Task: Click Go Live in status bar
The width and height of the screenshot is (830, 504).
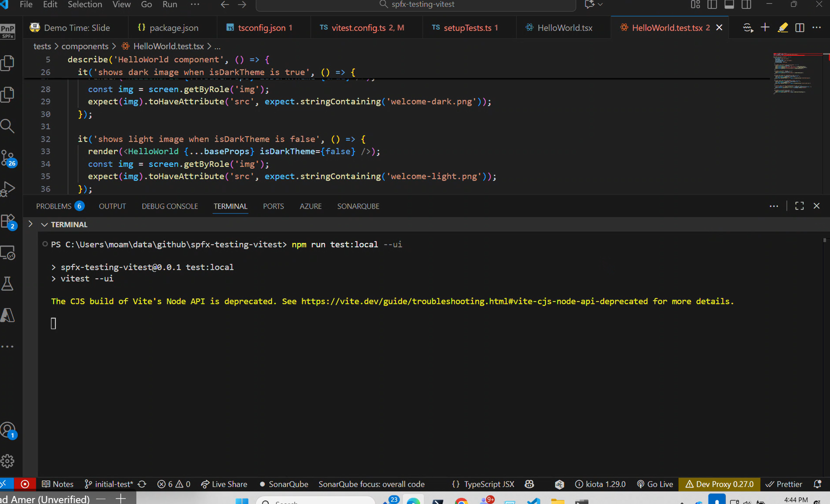Action: click(x=655, y=484)
